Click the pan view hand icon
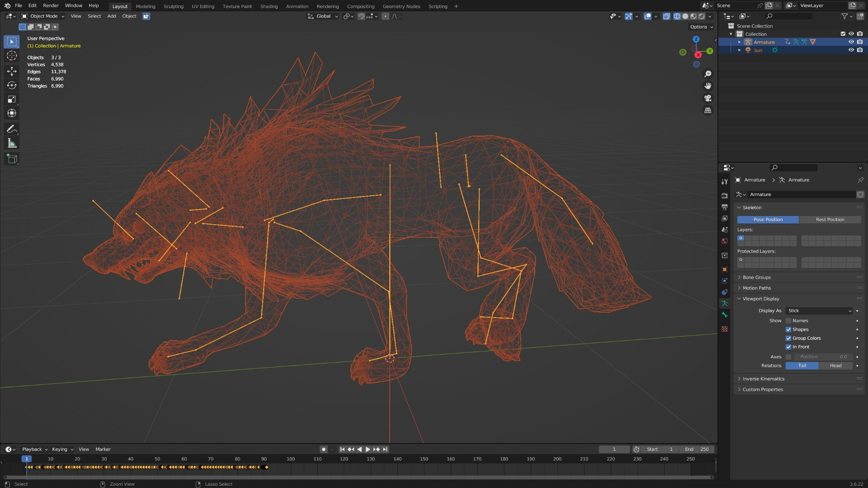The image size is (868, 488). point(708,86)
